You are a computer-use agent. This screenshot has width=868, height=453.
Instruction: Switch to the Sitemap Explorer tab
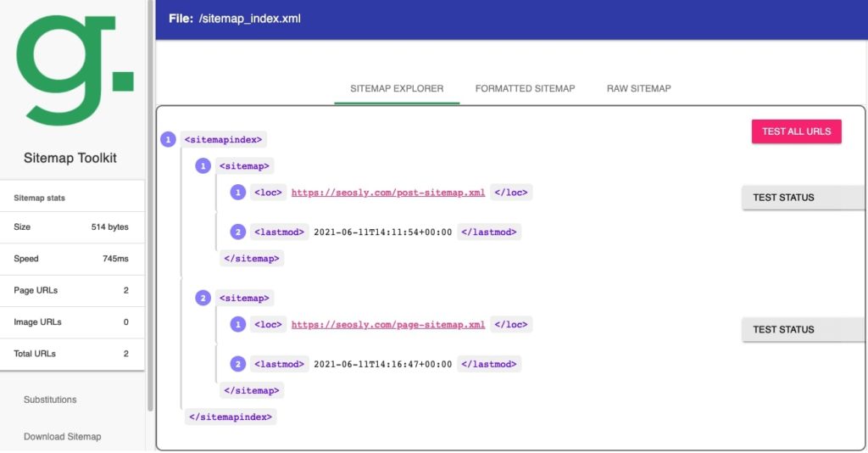397,88
